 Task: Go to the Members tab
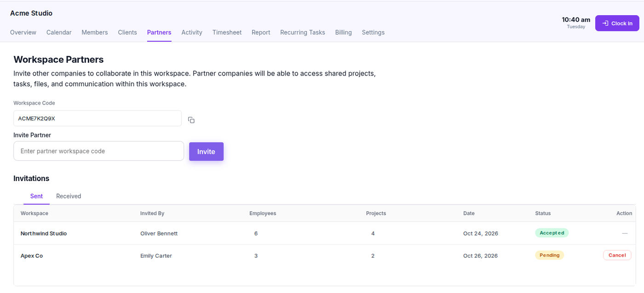(x=95, y=32)
